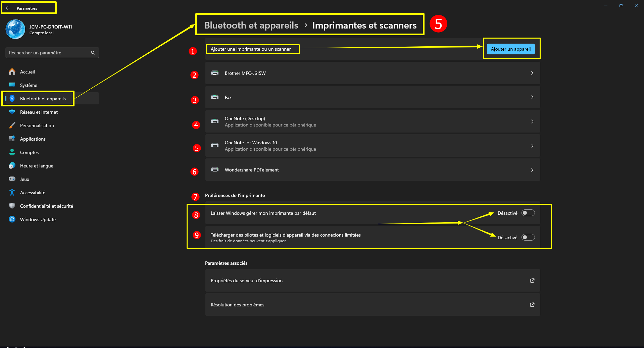Click the user account globe avatar
The width and height of the screenshot is (644, 348).
pos(15,29)
